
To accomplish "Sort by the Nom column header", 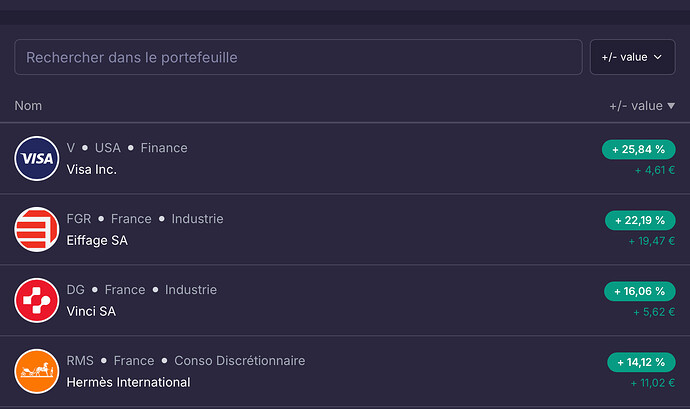I will [x=28, y=106].
